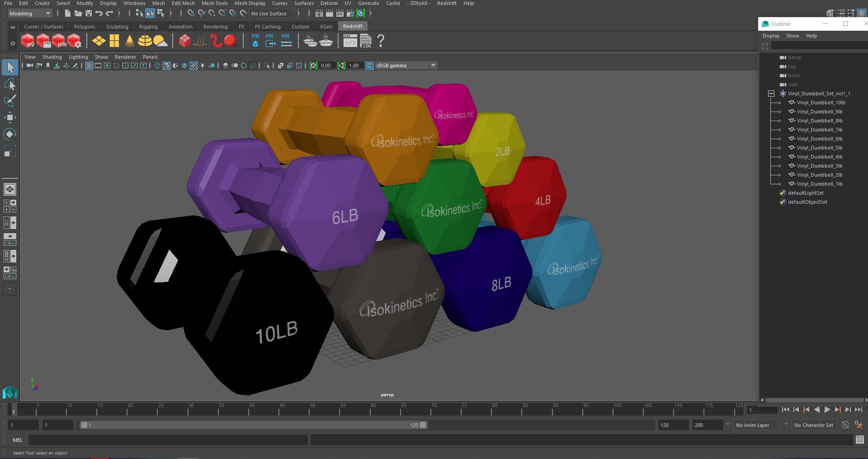Activate the Move tool
The height and width of the screenshot is (459, 868).
click(10, 117)
